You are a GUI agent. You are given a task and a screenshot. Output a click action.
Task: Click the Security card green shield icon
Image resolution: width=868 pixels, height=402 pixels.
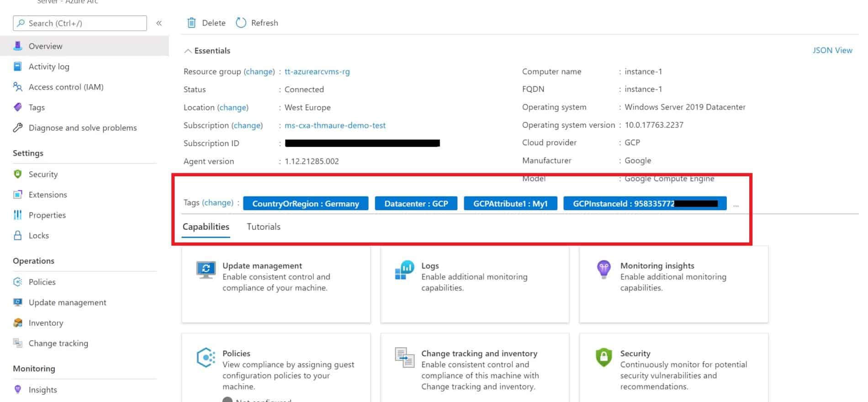click(x=604, y=357)
